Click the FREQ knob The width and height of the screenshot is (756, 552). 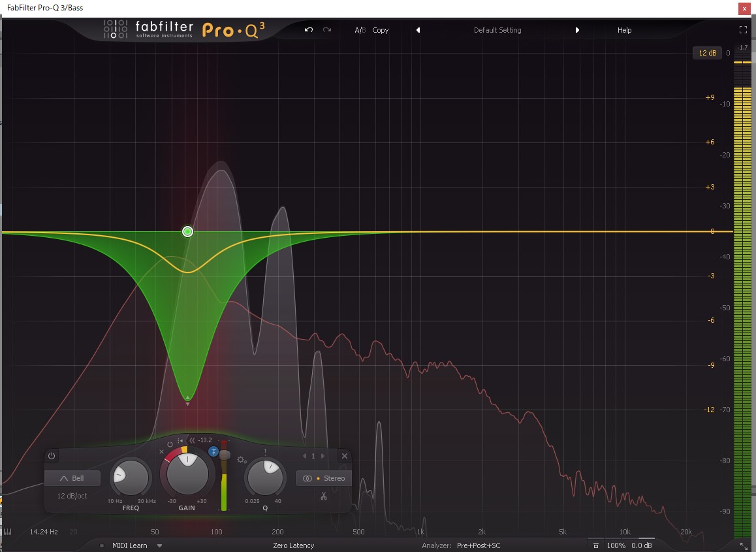click(x=131, y=477)
